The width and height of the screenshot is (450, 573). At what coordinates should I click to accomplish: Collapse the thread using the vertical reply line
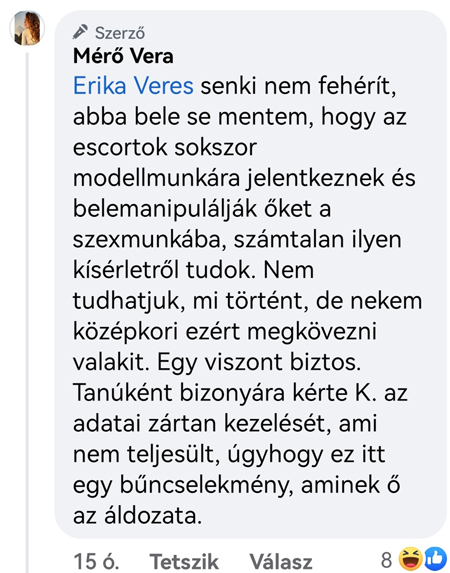27,311
